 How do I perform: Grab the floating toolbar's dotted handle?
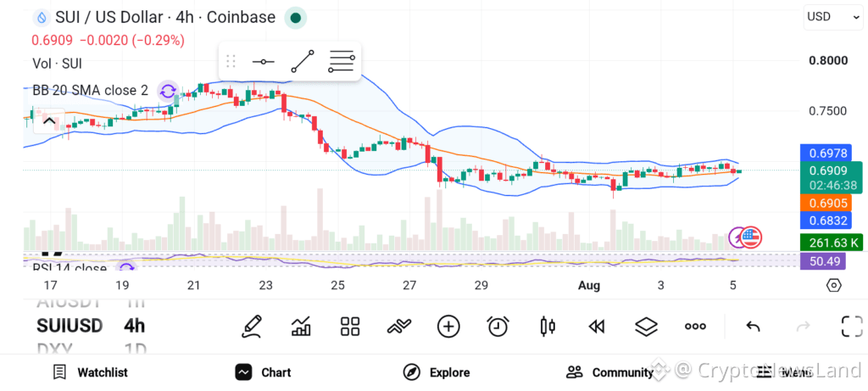coord(231,61)
